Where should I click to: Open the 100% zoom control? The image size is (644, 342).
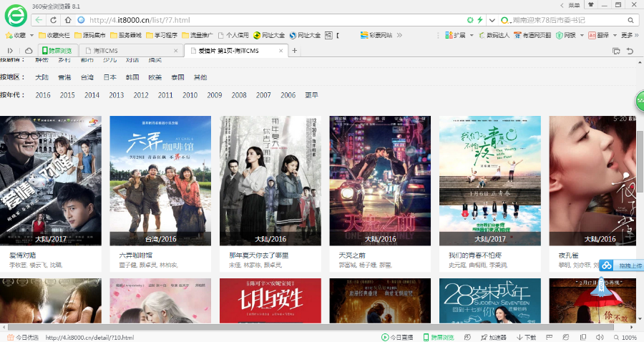[x=625, y=337]
